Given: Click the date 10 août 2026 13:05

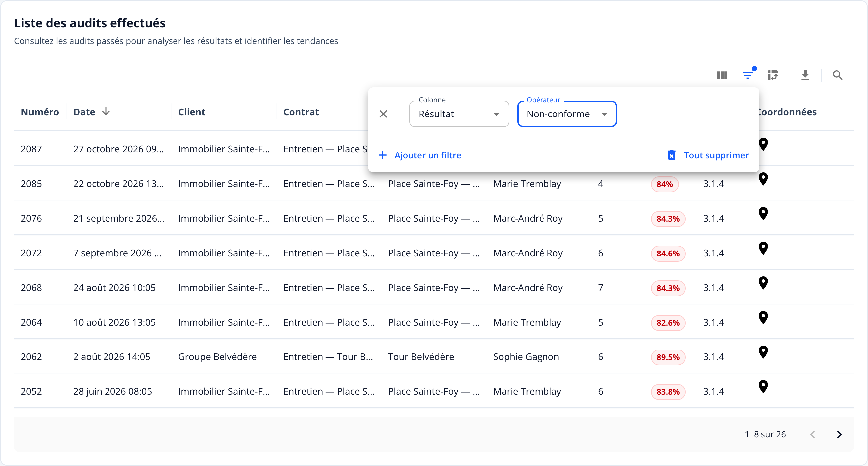Looking at the screenshot, I should point(114,323).
